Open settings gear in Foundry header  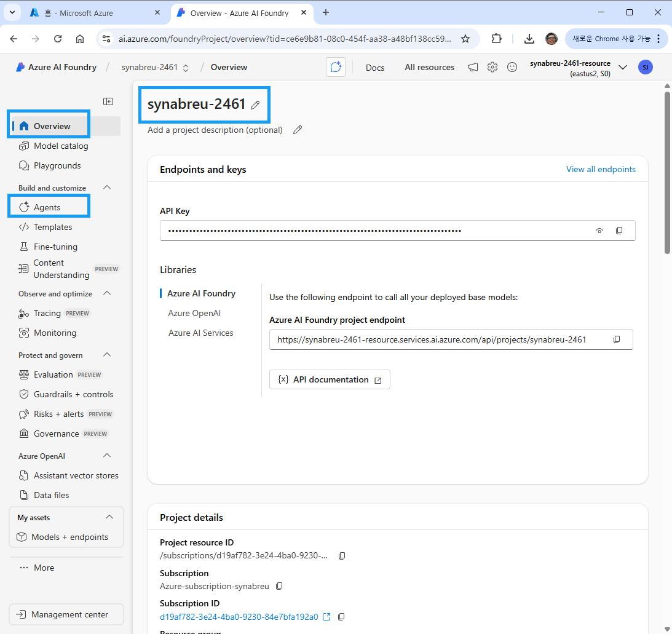click(492, 67)
